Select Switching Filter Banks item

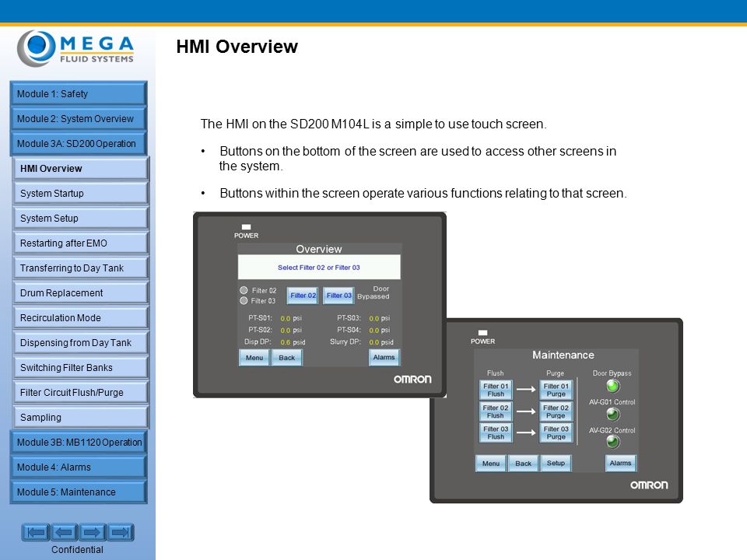pos(80,367)
